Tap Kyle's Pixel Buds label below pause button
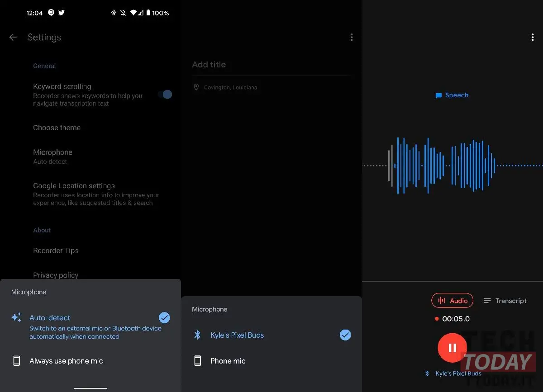Viewport: 543px width, 392px height. tap(458, 373)
